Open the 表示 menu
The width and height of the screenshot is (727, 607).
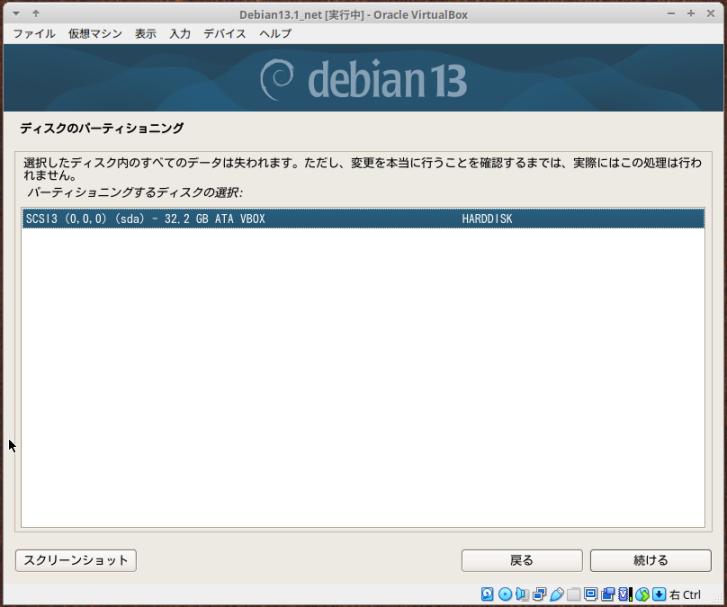146,33
